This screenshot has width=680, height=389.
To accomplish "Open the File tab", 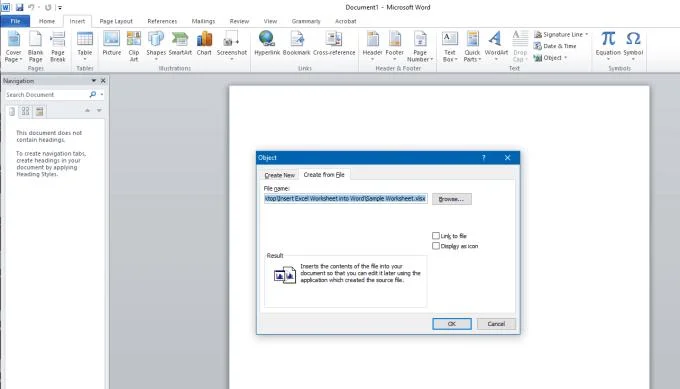I will [15, 21].
